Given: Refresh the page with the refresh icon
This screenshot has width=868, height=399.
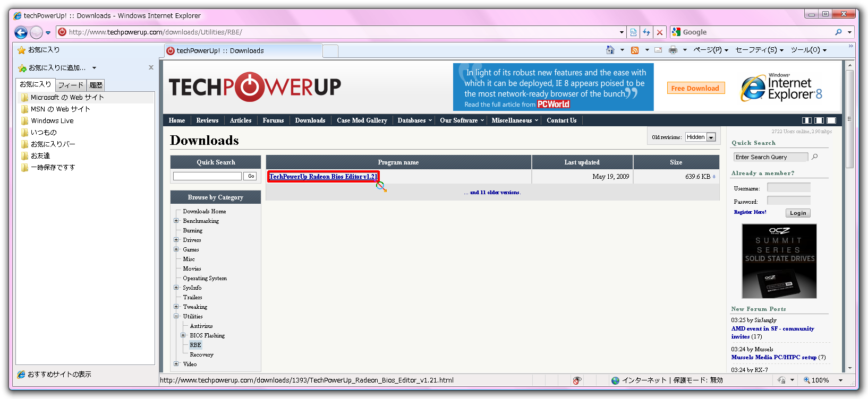Looking at the screenshot, I should (646, 32).
